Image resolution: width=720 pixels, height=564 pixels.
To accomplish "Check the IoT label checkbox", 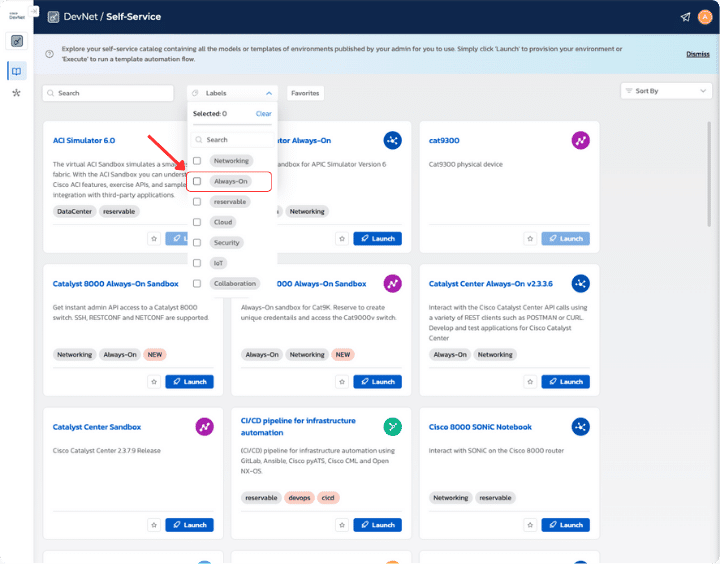I will (197, 263).
